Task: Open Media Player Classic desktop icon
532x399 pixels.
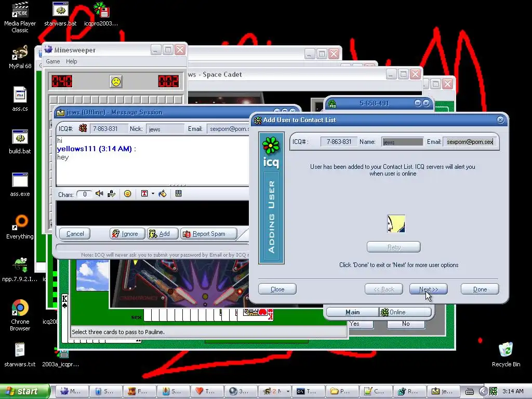Action: 20,17
